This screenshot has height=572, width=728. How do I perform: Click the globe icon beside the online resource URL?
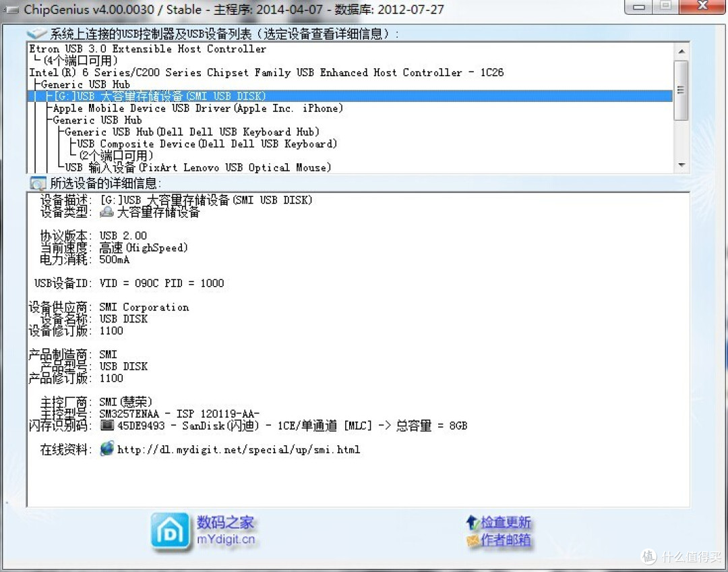[x=107, y=449]
